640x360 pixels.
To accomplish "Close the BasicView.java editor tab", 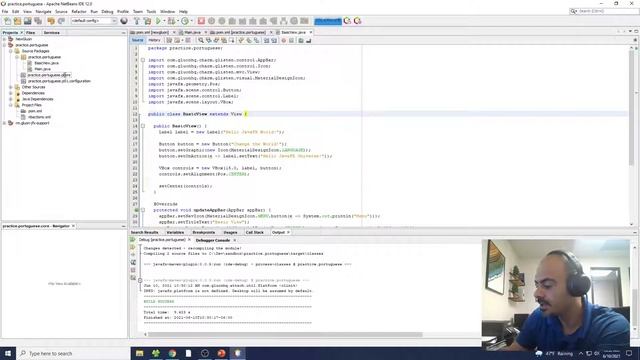I will [311, 32].
